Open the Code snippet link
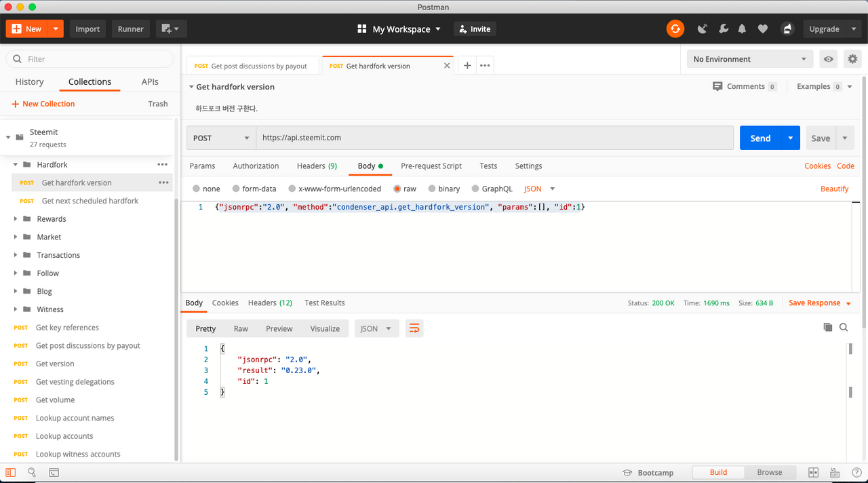Screen dimensions: 868x483 (x=846, y=166)
